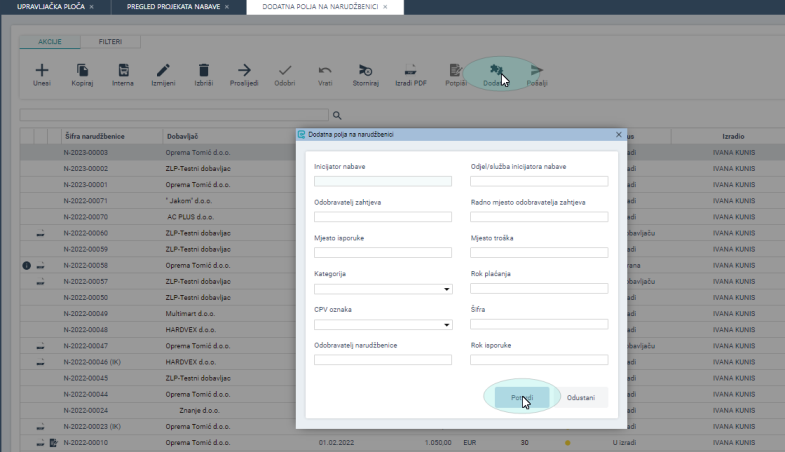This screenshot has height=452, width=785.
Task: Click the Izmijeni pencil icon
Action: [x=162, y=70]
